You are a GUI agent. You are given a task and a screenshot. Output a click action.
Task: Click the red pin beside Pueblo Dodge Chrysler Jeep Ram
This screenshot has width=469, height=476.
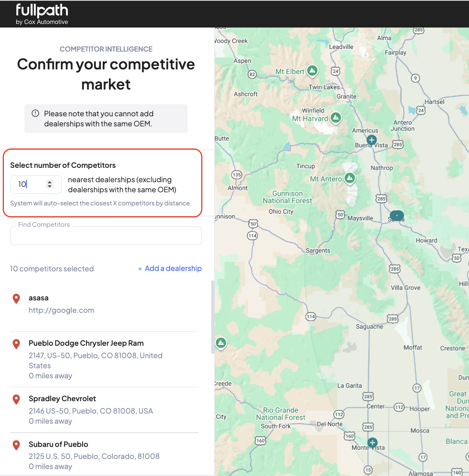[16, 344]
